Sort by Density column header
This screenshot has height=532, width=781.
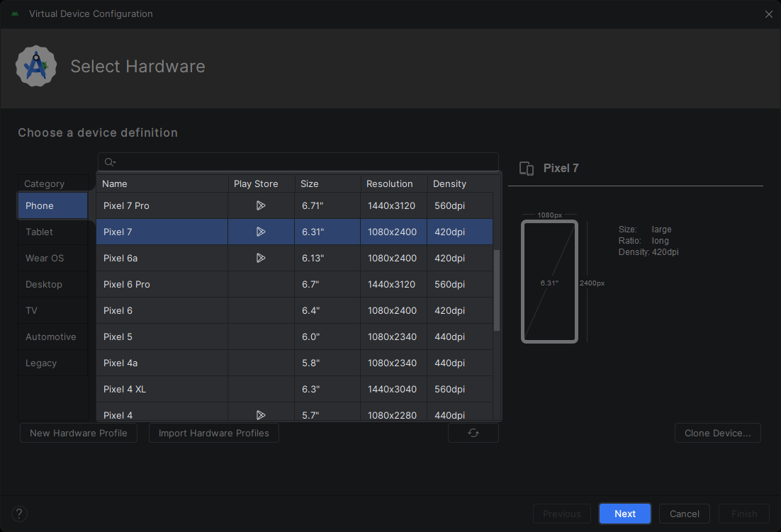[x=460, y=183]
